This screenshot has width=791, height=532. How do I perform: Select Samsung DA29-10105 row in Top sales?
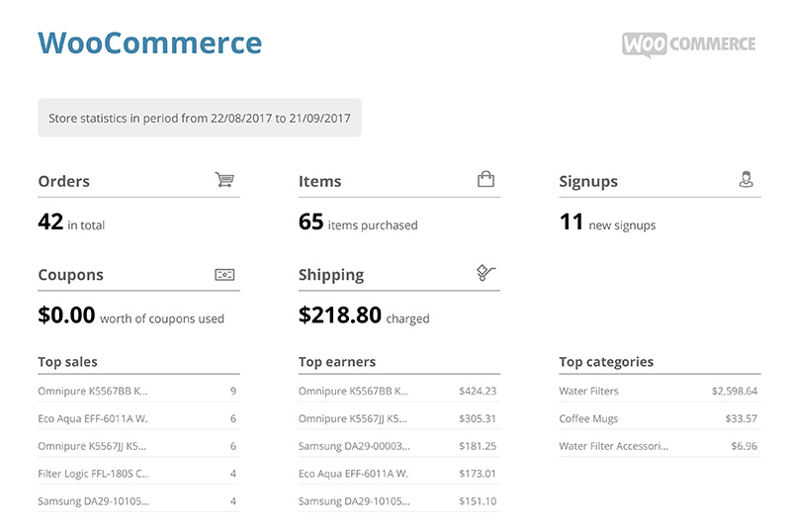click(x=138, y=501)
